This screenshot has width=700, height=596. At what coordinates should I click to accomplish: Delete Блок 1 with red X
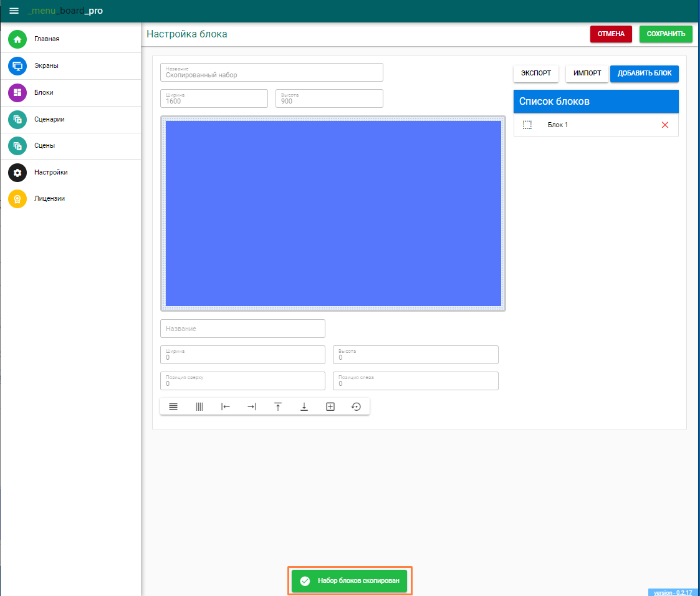664,125
